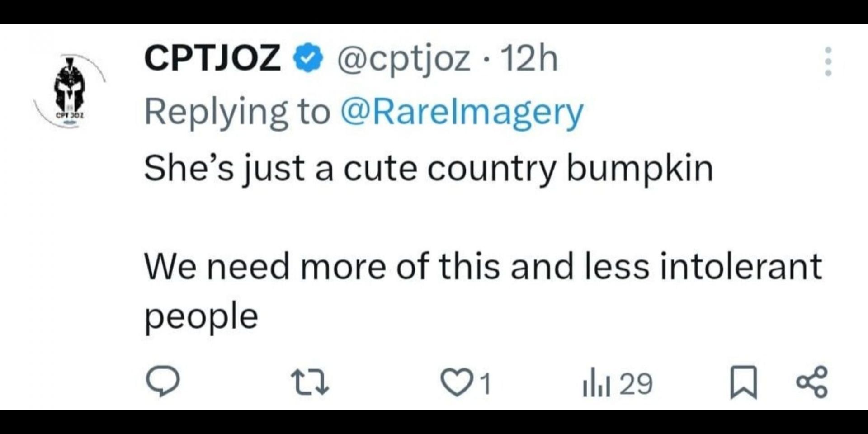Click the 29 views count
The height and width of the screenshot is (434, 868).
(636, 384)
